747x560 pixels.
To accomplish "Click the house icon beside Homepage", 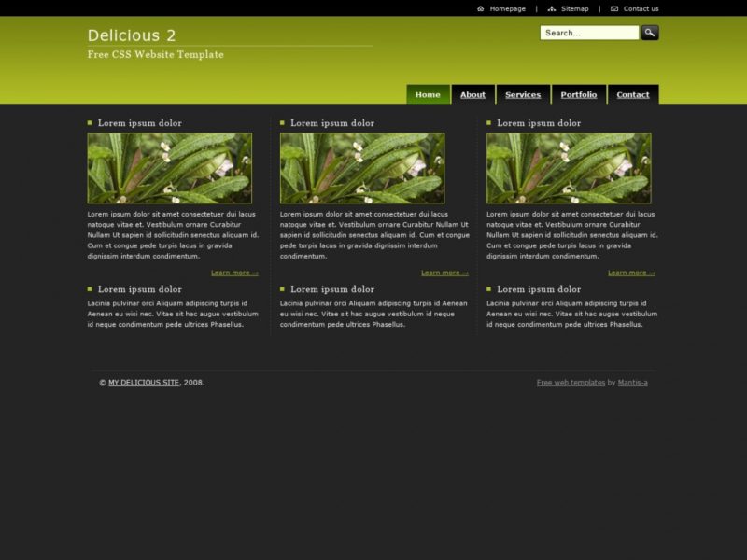I will pos(481,8).
